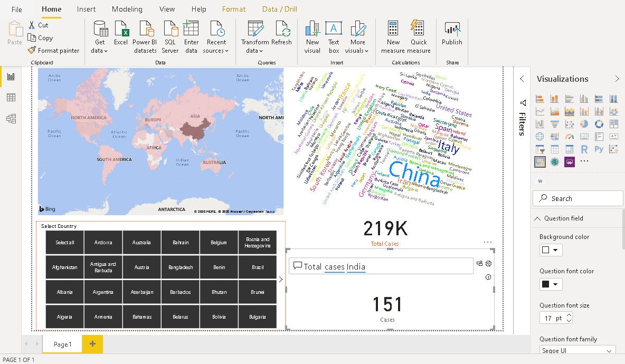Open the Page1 report tab
The image size is (625, 364).
(x=63, y=344)
